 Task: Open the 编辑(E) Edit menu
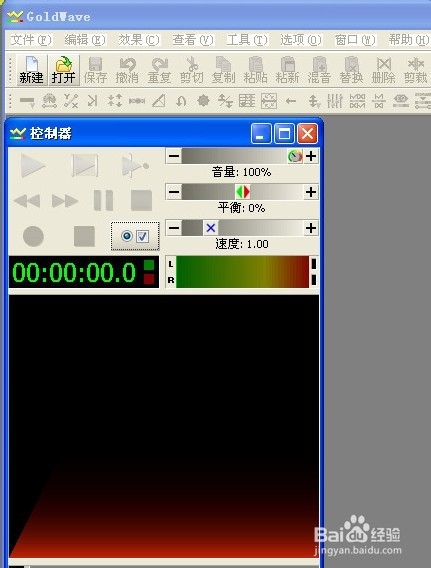(x=85, y=40)
